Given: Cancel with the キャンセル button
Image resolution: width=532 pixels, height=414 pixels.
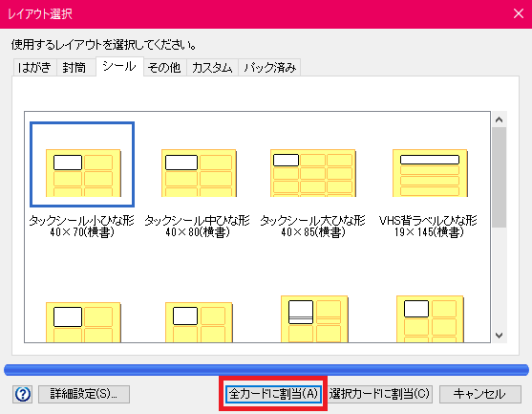Looking at the screenshot, I should (480, 394).
